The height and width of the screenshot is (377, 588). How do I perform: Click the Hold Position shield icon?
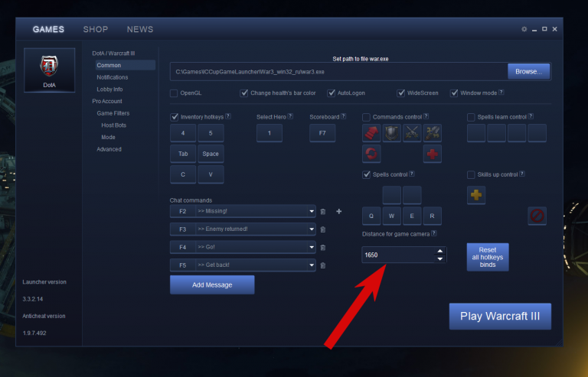tap(391, 133)
